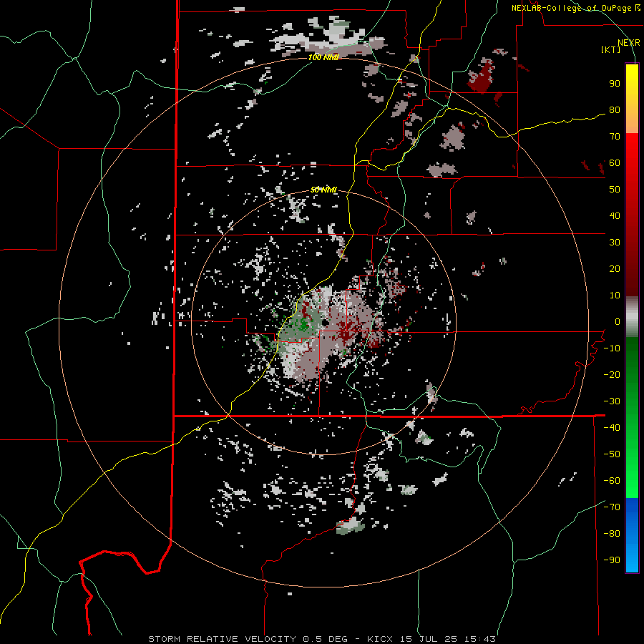Click the -90 value on velocity scale

point(612,560)
